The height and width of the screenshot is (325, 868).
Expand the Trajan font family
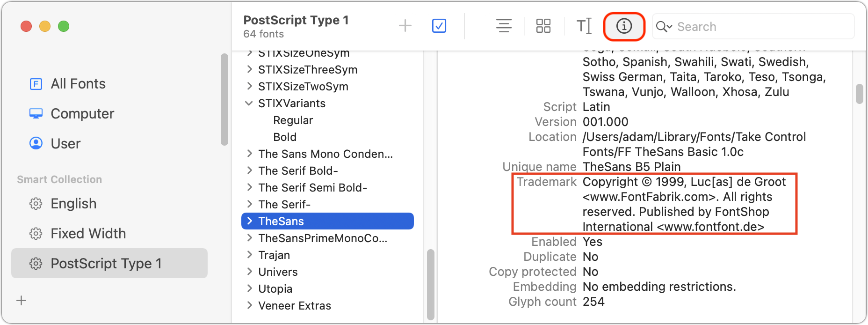coord(249,255)
